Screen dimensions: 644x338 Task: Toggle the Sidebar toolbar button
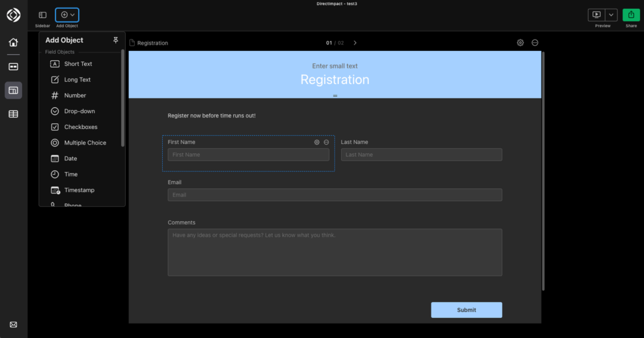pyautogui.click(x=43, y=15)
